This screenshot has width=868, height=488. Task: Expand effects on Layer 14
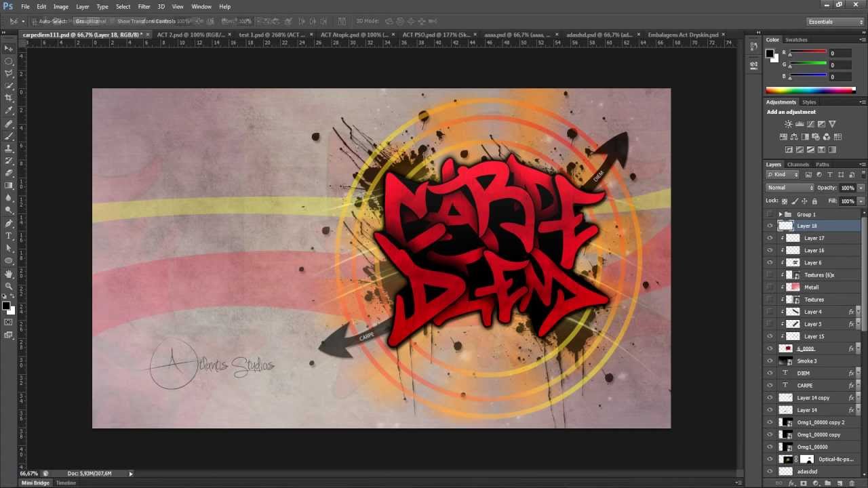[858, 410]
